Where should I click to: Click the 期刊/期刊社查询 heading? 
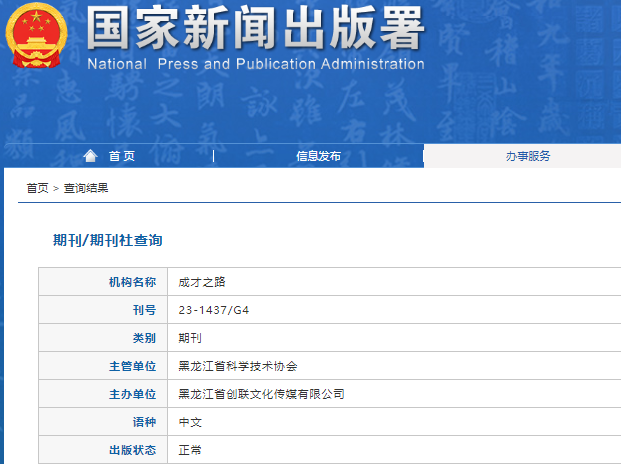point(108,240)
